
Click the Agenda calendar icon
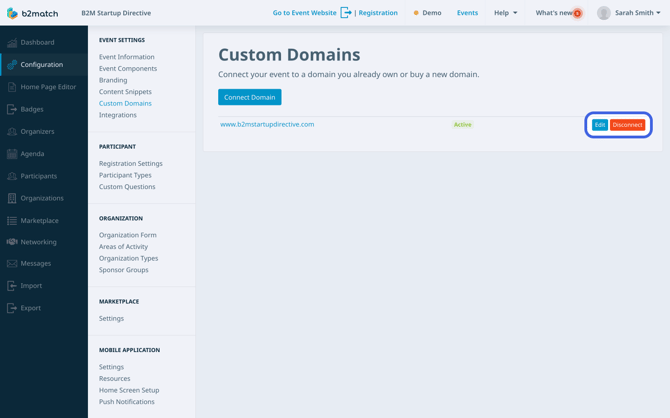(12, 154)
